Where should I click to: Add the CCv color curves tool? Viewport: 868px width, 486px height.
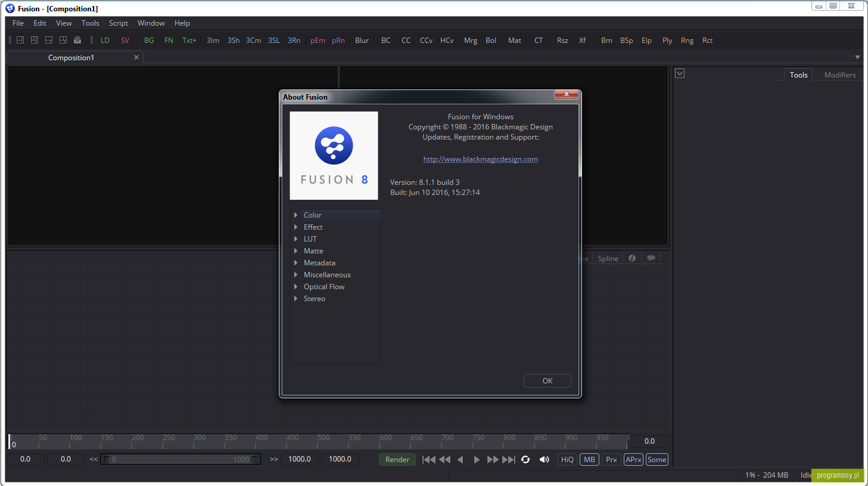coord(427,41)
